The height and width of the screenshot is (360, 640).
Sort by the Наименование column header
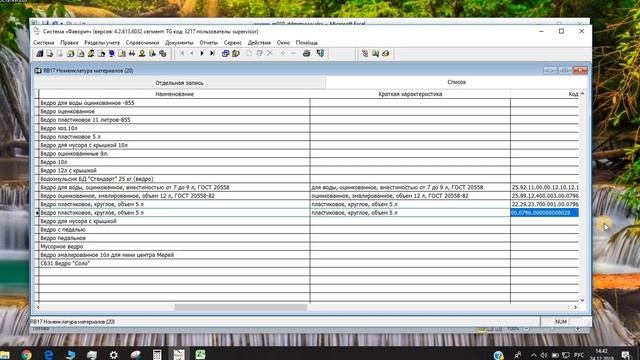pyautogui.click(x=174, y=94)
